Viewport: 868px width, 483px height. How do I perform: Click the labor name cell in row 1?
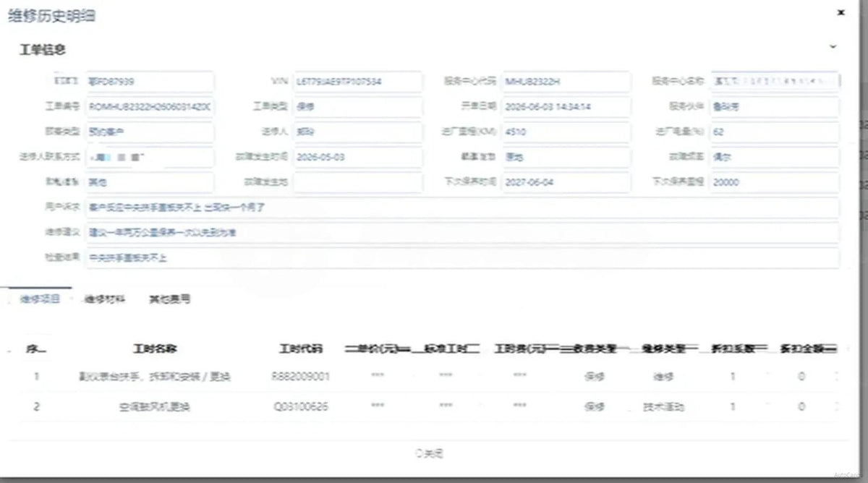155,377
